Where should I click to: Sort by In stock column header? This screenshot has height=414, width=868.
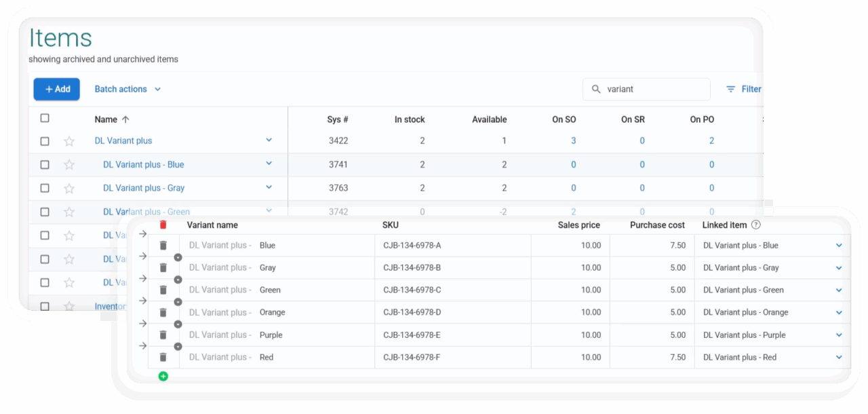pyautogui.click(x=410, y=119)
